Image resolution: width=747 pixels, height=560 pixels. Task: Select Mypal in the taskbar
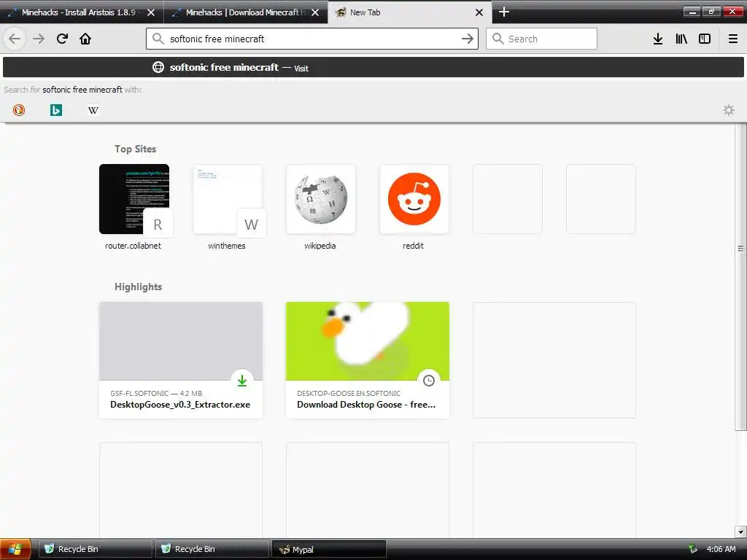329,549
